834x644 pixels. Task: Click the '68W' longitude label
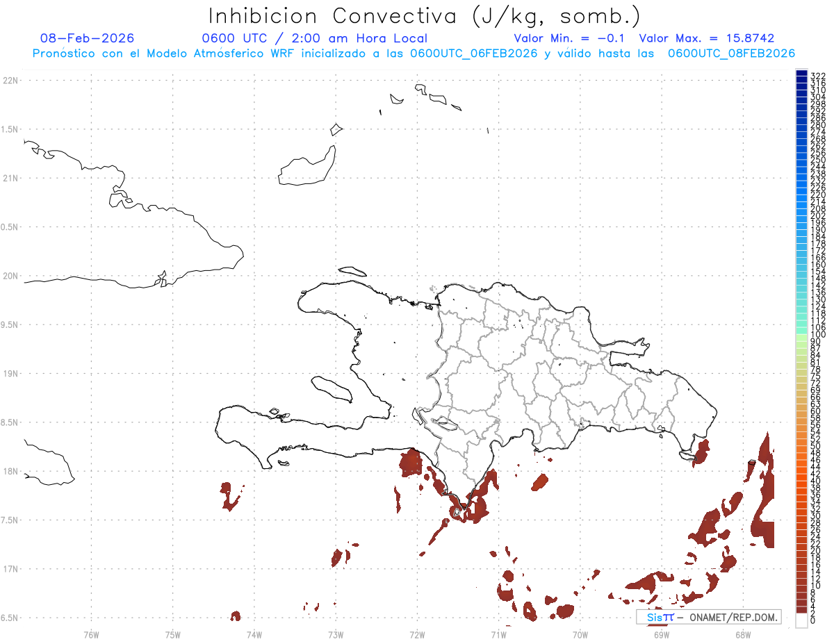point(743,634)
